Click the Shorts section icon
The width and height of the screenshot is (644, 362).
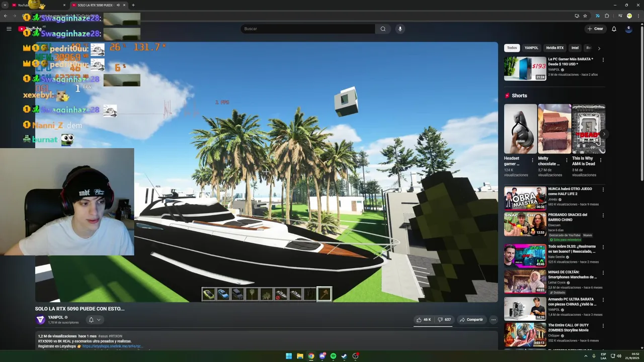pos(507,96)
